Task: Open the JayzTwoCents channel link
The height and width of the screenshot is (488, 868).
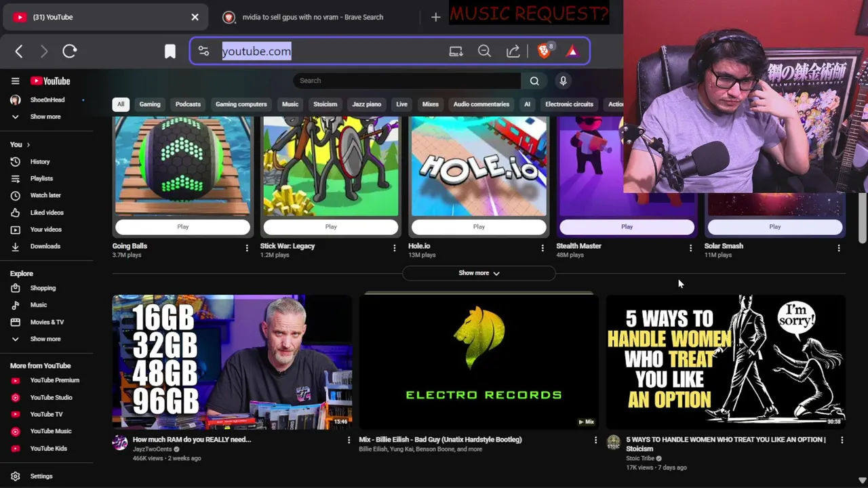Action: (152, 449)
